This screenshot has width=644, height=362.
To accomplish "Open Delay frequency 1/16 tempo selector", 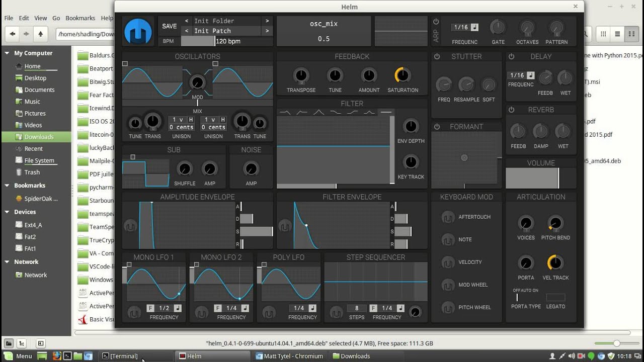I will click(x=517, y=75).
